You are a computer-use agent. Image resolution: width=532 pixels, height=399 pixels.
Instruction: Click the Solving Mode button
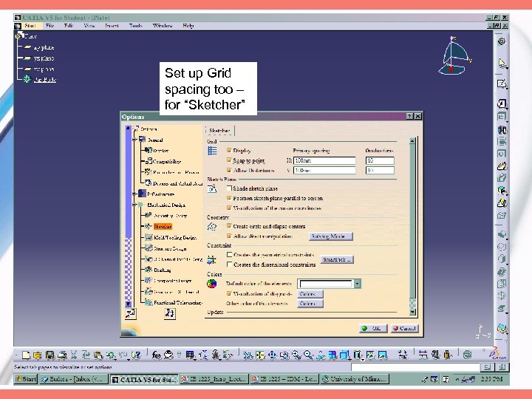pyautogui.click(x=330, y=236)
